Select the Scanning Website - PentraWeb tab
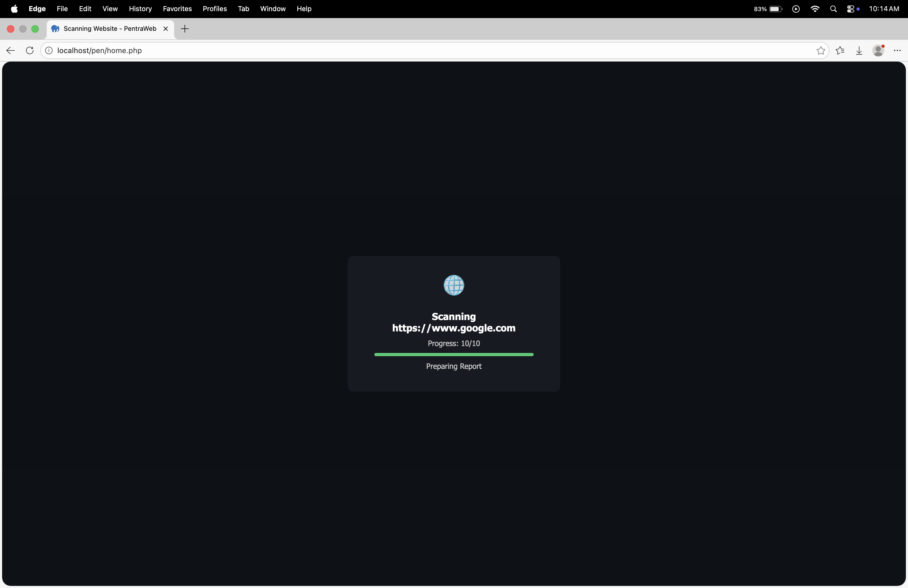Image resolution: width=908 pixels, height=588 pixels. tap(109, 29)
